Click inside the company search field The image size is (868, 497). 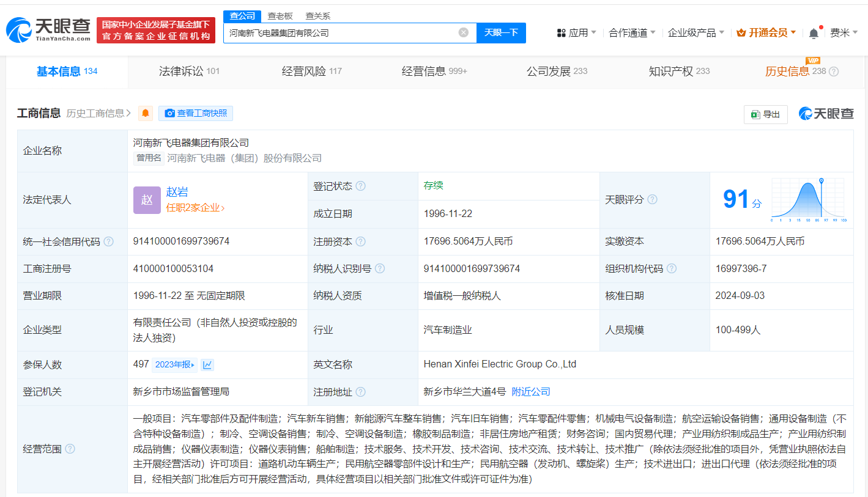click(x=343, y=32)
